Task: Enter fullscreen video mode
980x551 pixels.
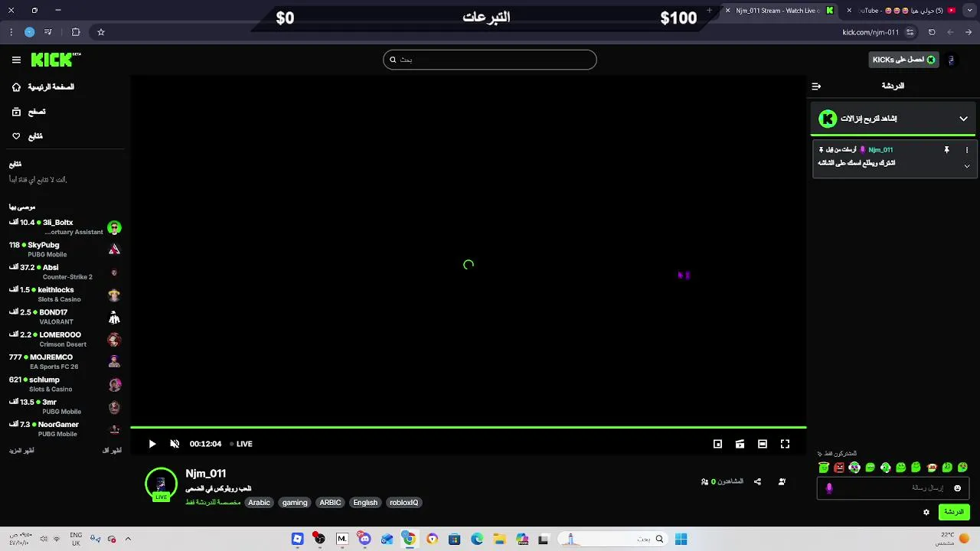Action: [x=785, y=444]
